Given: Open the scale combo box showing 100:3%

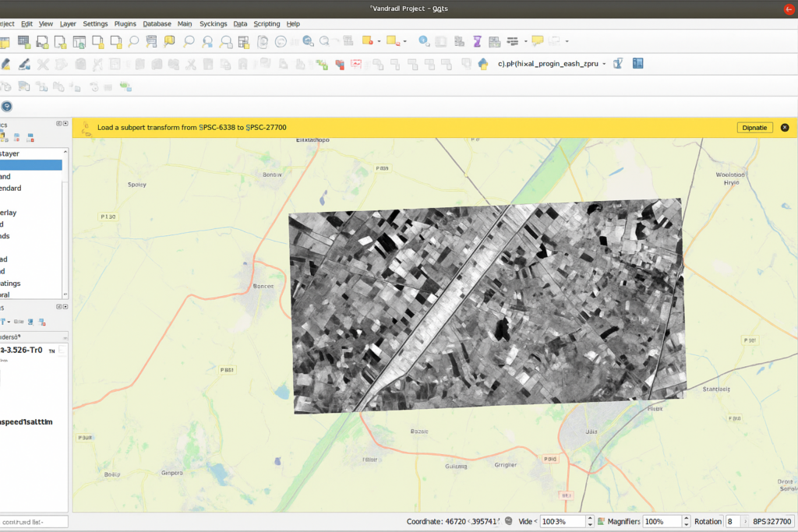Looking at the screenshot, I should [x=563, y=522].
